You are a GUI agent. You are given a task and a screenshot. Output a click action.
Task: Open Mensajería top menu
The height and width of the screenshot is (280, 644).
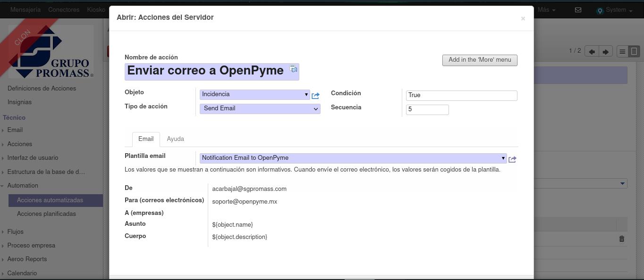click(x=25, y=10)
